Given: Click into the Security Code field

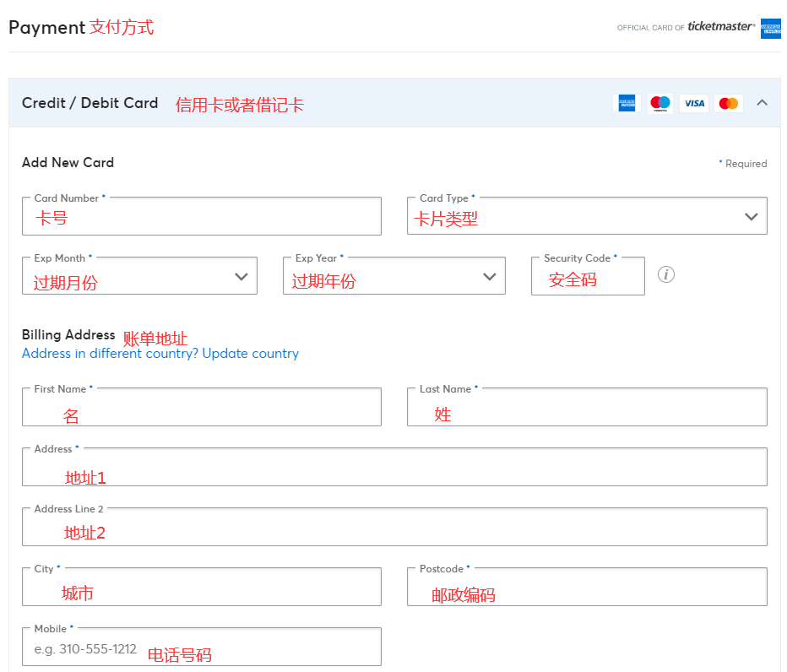Looking at the screenshot, I should click(x=588, y=276).
